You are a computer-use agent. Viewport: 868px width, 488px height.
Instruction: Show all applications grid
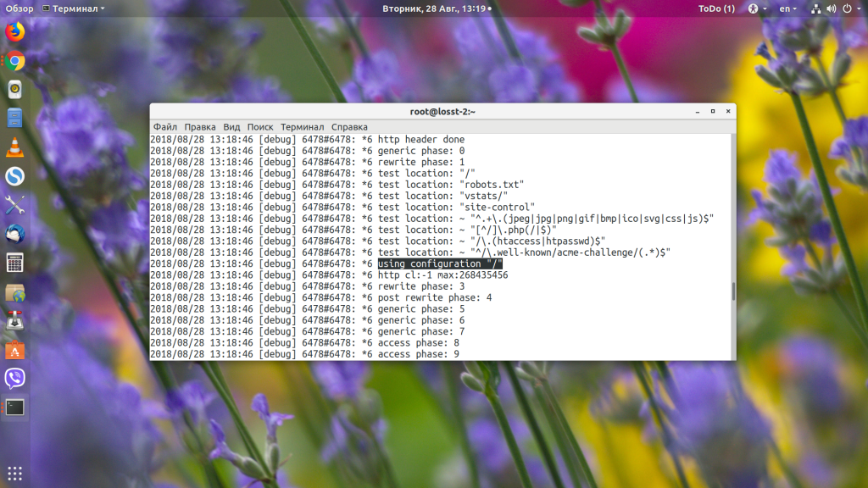click(x=15, y=473)
